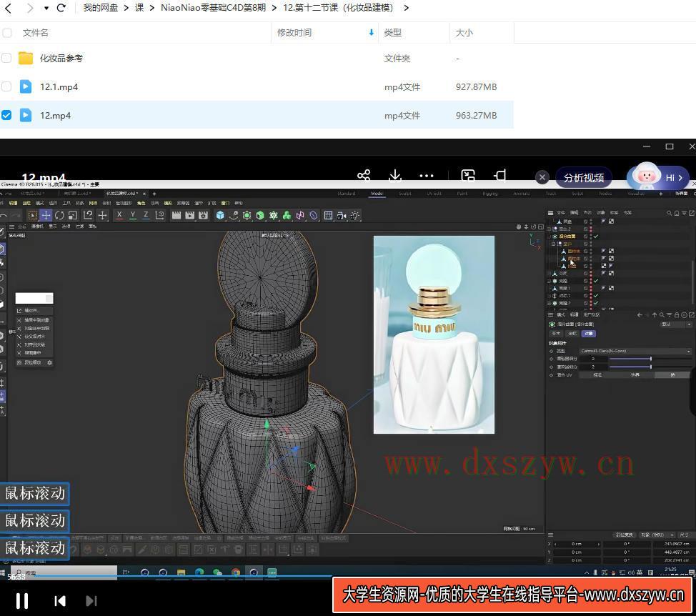
Task: Switch to the Model layout tab
Action: [x=377, y=194]
